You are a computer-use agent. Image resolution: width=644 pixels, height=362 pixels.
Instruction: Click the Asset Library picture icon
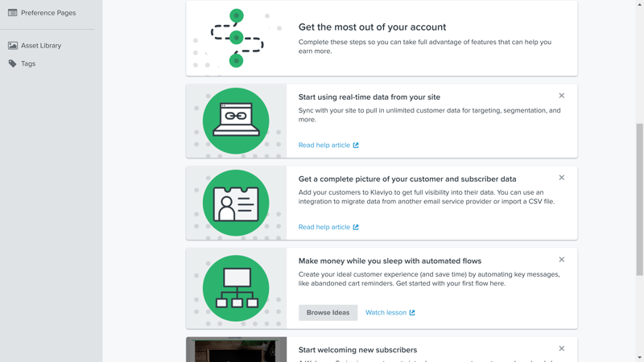click(13, 46)
